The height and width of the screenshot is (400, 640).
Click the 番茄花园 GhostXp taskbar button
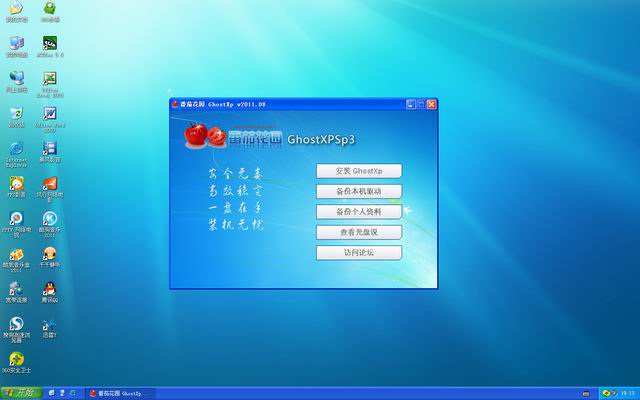[120, 393]
